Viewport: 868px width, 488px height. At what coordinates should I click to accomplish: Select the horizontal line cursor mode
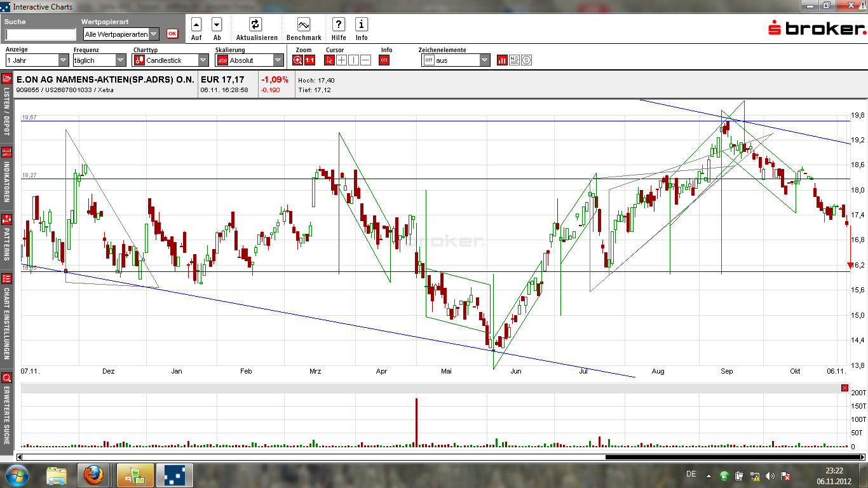pos(365,60)
